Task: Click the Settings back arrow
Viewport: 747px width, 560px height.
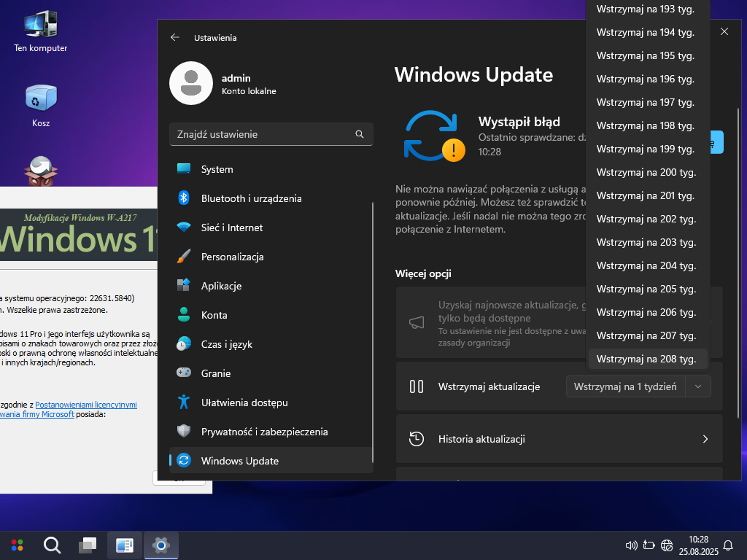Action: [174, 37]
